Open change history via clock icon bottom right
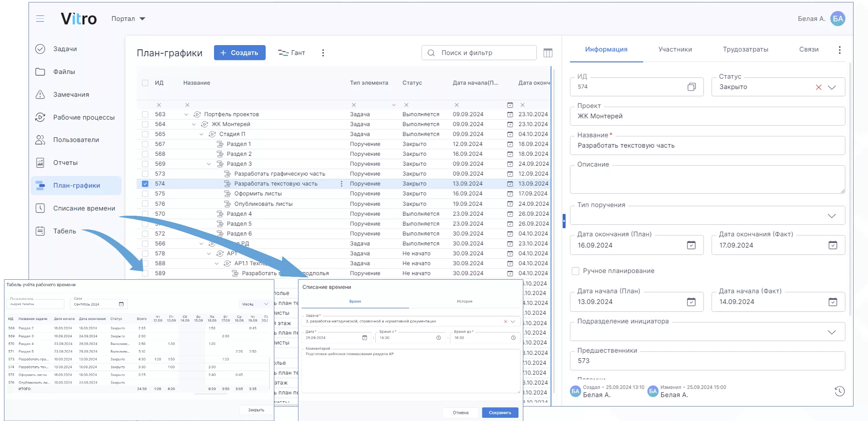Viewport: 868px width, 421px height. [839, 391]
